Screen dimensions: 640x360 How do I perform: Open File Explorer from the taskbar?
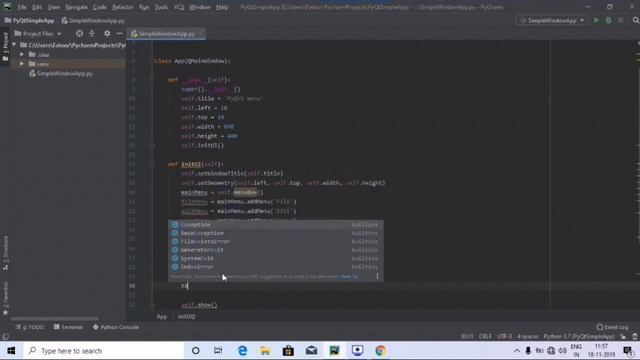(265, 351)
